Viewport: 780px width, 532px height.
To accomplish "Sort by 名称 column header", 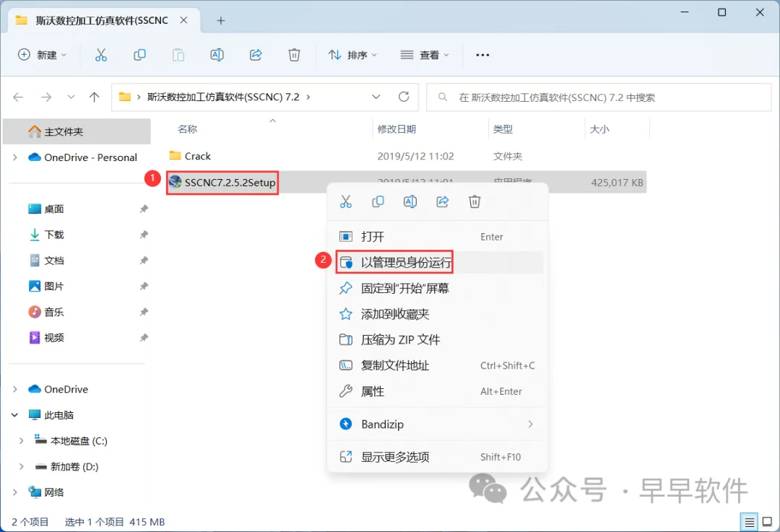I will click(x=187, y=129).
